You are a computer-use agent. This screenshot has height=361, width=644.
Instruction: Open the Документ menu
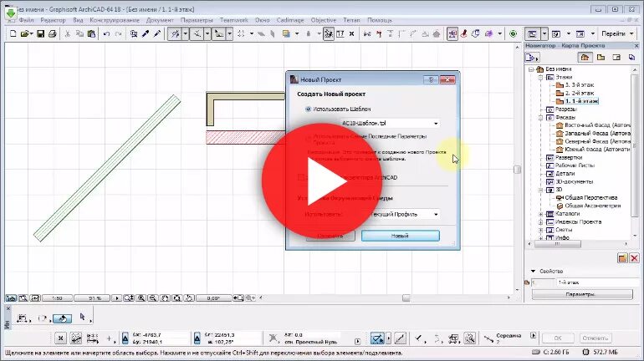pos(160,20)
